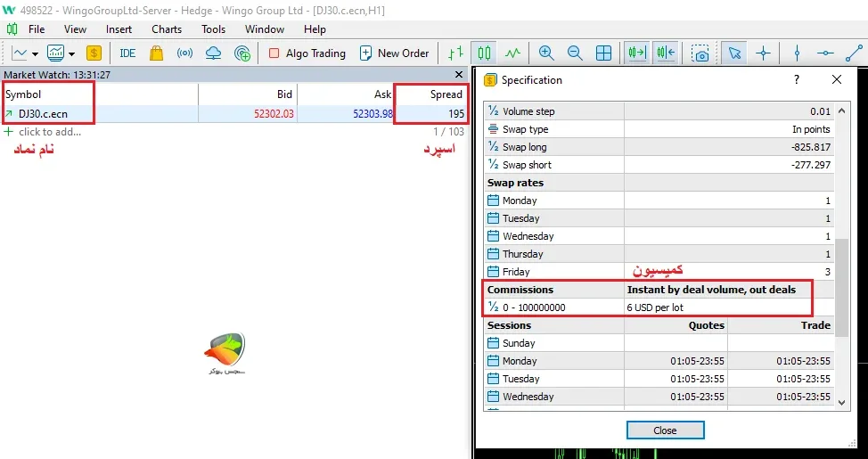
Task: Click the bid price 52302.03
Action: click(x=274, y=114)
